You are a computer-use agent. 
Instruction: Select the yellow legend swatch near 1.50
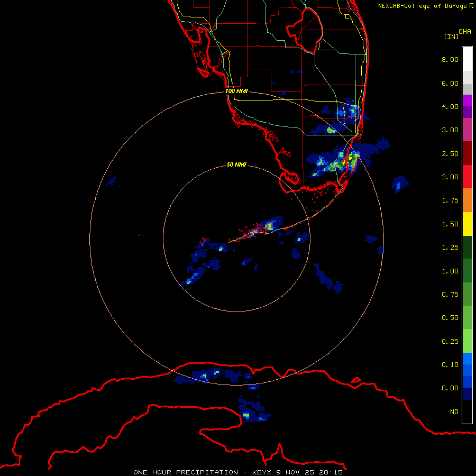coord(467,224)
